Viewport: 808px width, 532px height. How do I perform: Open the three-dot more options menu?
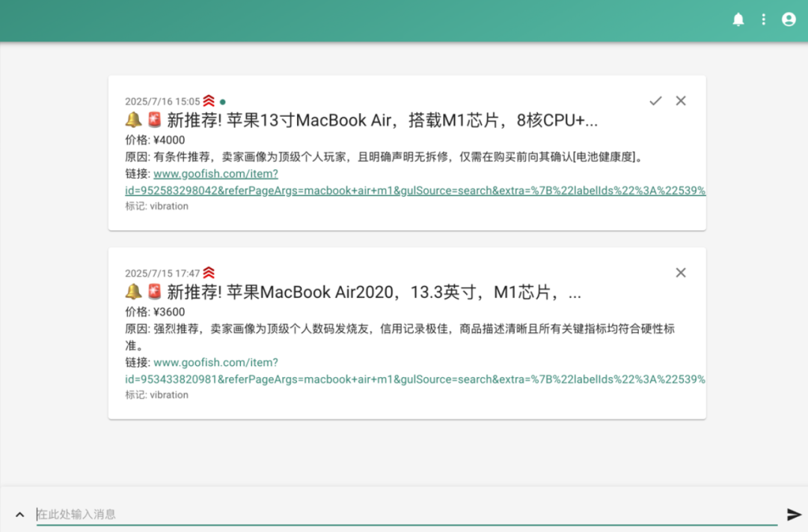pyautogui.click(x=763, y=19)
